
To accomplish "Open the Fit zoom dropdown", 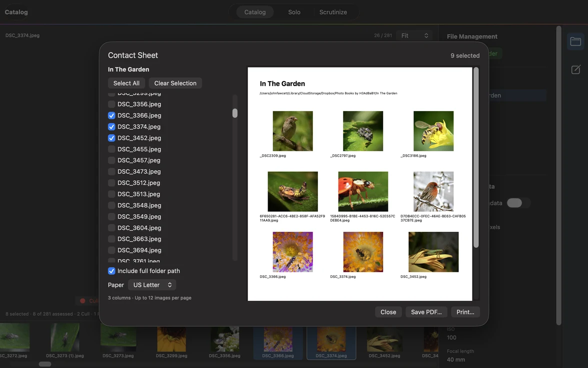I will coord(414,35).
